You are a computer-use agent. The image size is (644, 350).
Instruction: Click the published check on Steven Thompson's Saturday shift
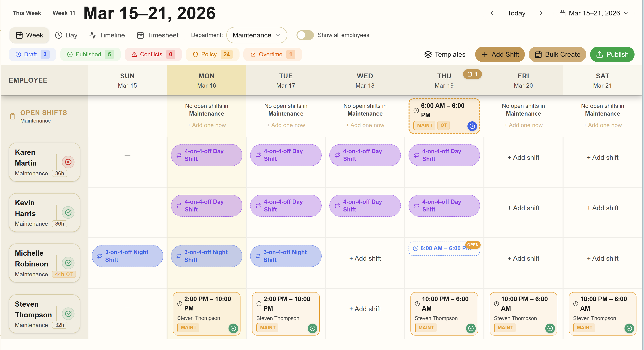coord(630,328)
